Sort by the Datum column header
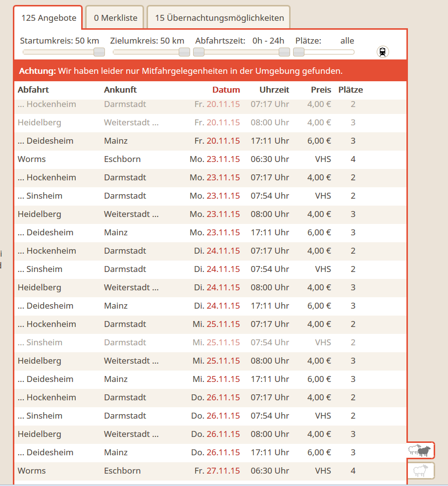Image resolution: width=448 pixels, height=486 pixels. (226, 90)
